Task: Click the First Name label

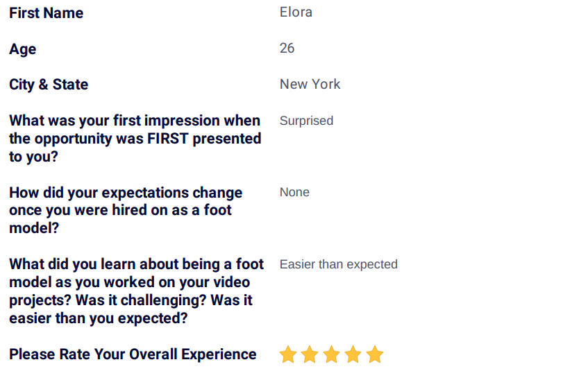Action: 46,12
